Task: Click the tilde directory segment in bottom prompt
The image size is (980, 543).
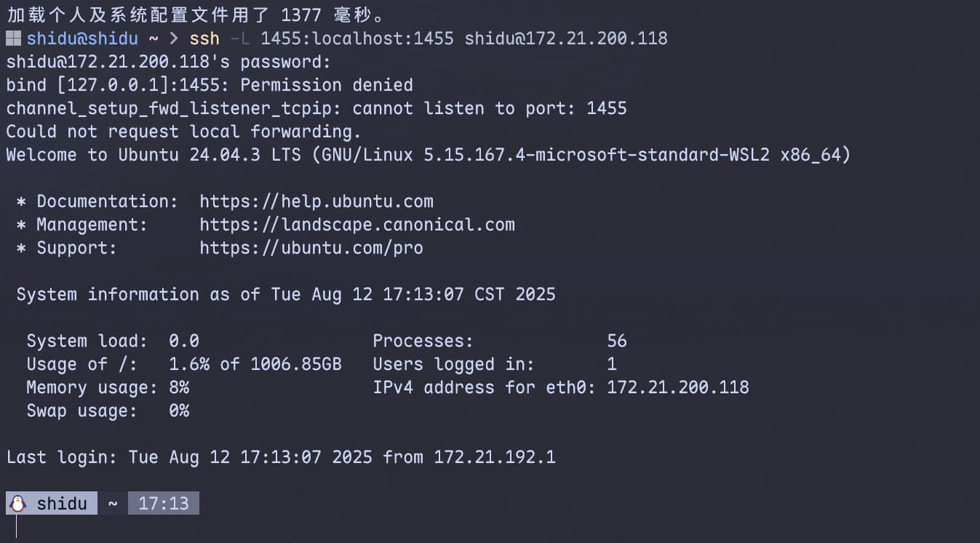Action: coord(113,503)
